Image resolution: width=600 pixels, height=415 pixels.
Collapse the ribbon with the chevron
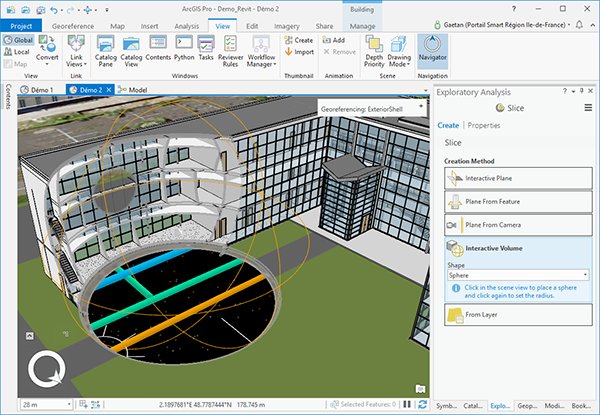pyautogui.click(x=593, y=25)
